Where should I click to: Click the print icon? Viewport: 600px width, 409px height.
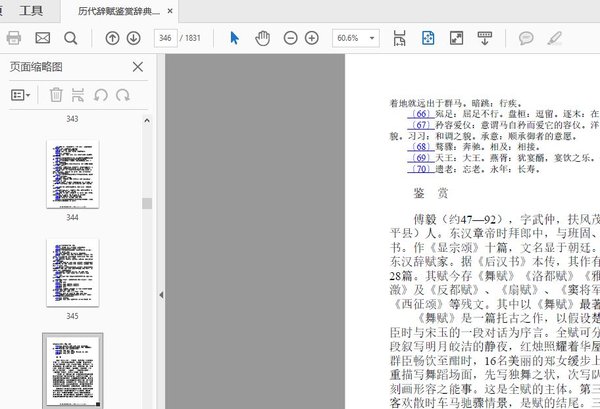coord(14,38)
